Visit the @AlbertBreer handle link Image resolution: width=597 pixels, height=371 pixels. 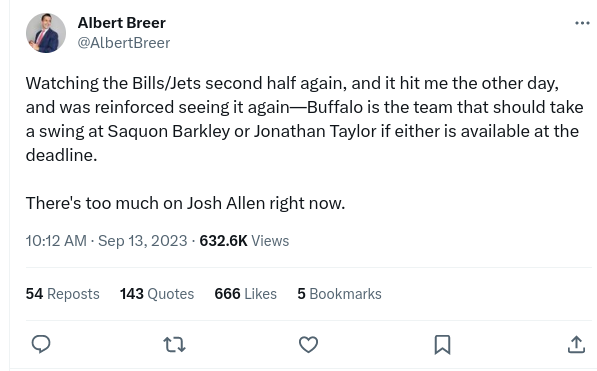[x=124, y=43]
